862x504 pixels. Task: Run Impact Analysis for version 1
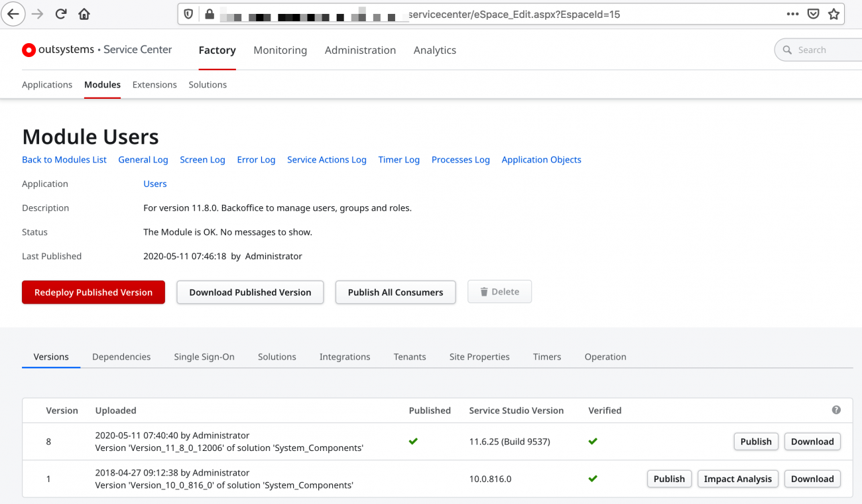(738, 479)
